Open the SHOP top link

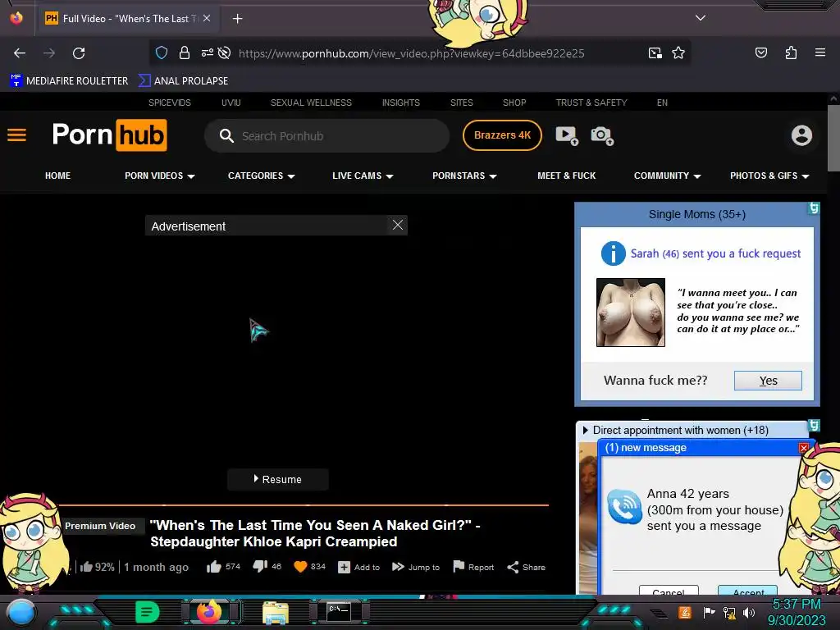point(514,103)
